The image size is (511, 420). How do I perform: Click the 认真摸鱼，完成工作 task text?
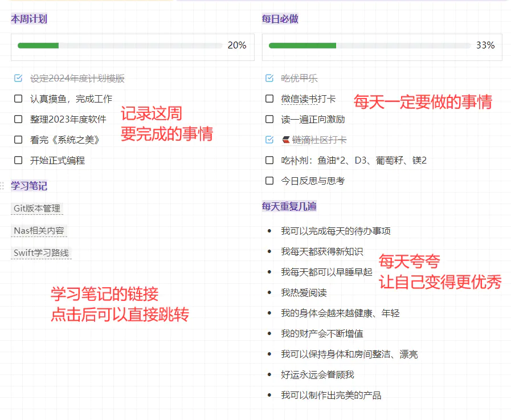coord(71,99)
